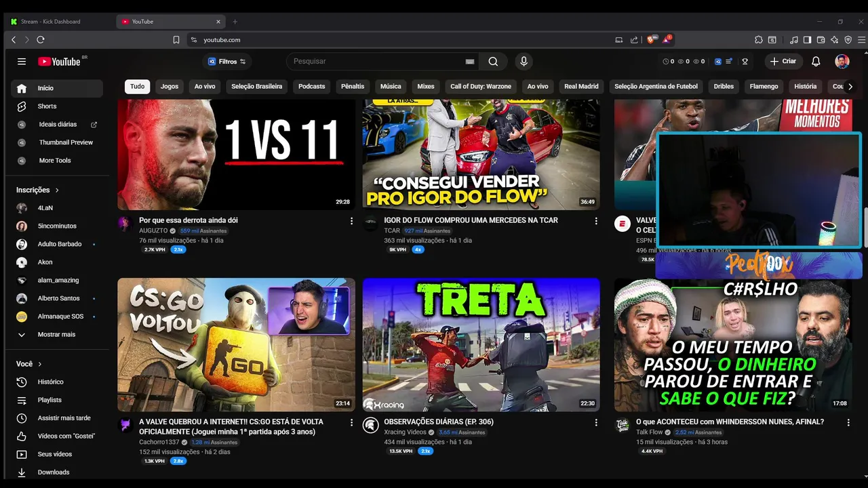The width and height of the screenshot is (868, 488).
Task: Go back to the previous page
Action: tap(14, 40)
